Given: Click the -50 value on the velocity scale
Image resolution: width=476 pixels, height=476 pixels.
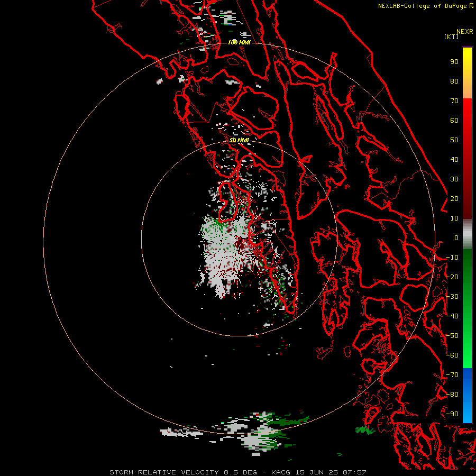Looking at the screenshot, I should 452,336.
